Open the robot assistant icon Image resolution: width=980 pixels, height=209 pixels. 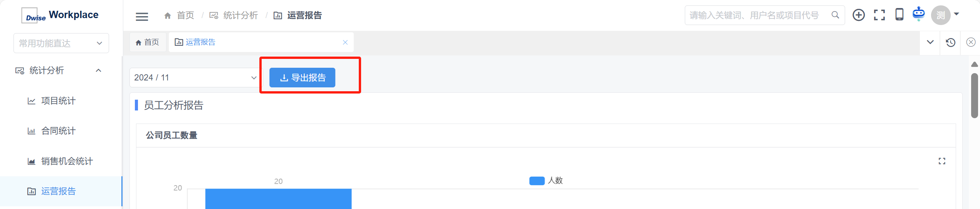[919, 14]
